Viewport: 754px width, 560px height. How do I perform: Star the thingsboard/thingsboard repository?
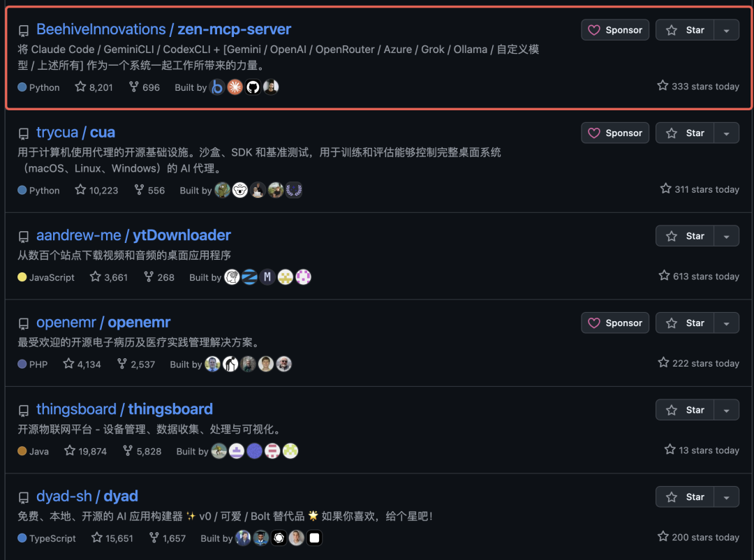click(685, 410)
